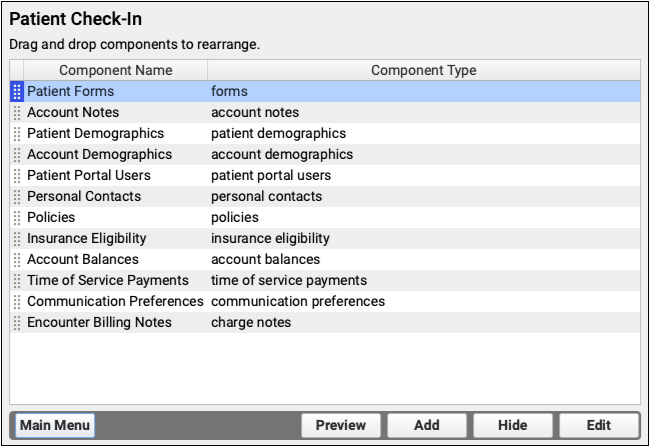Click the Component Name column header
This screenshot has width=649, height=446.
point(115,70)
